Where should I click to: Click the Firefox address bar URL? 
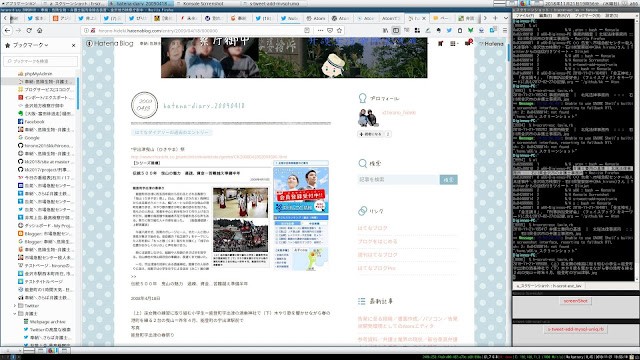coord(158,30)
